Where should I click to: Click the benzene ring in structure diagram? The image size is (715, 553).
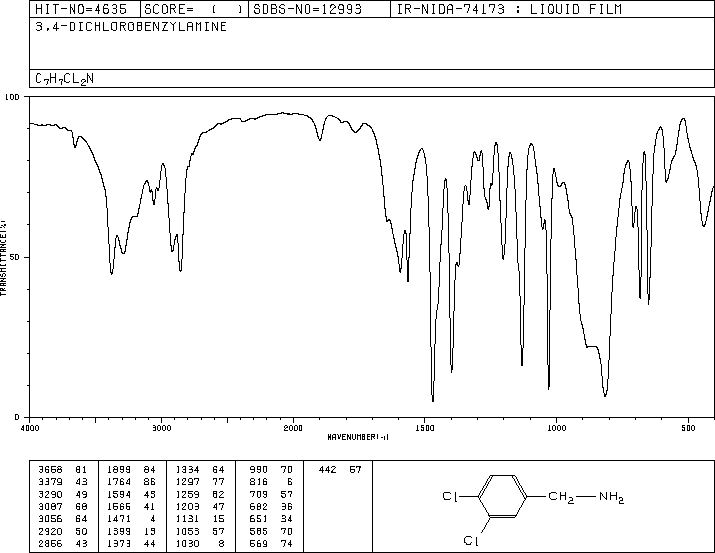[x=502, y=496]
